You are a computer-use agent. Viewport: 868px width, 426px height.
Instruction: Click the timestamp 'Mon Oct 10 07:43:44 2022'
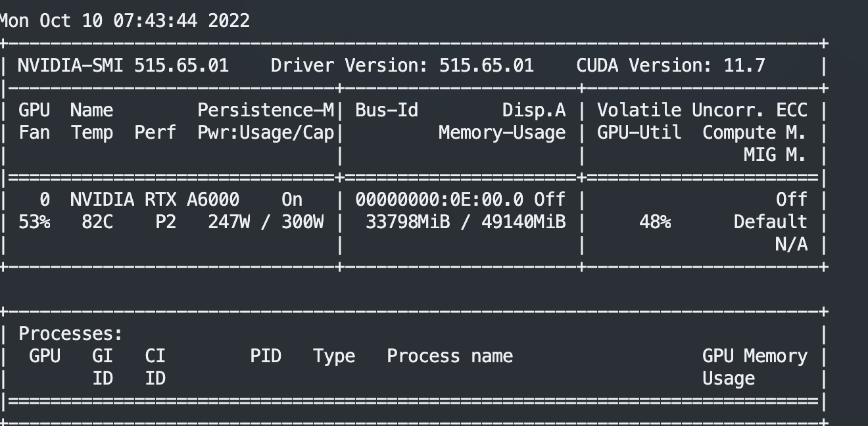[x=124, y=20]
